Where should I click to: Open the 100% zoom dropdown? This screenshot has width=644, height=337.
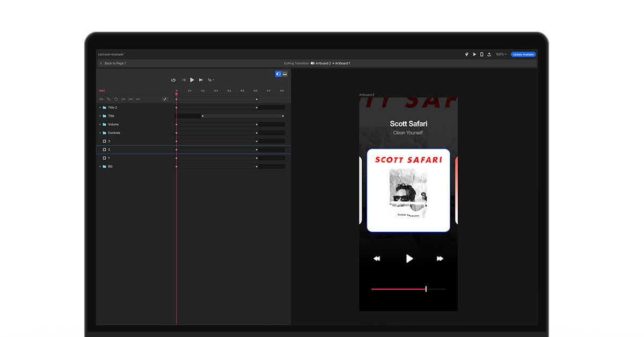click(501, 54)
